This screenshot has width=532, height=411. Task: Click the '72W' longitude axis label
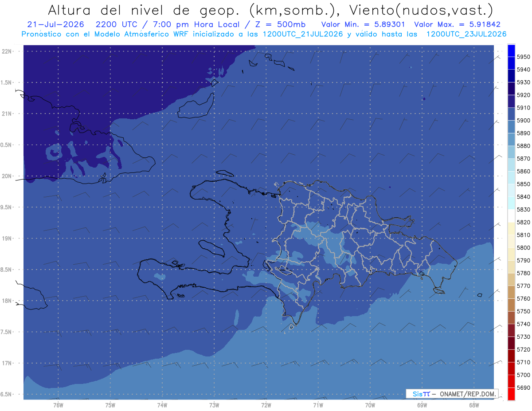tap(266, 405)
